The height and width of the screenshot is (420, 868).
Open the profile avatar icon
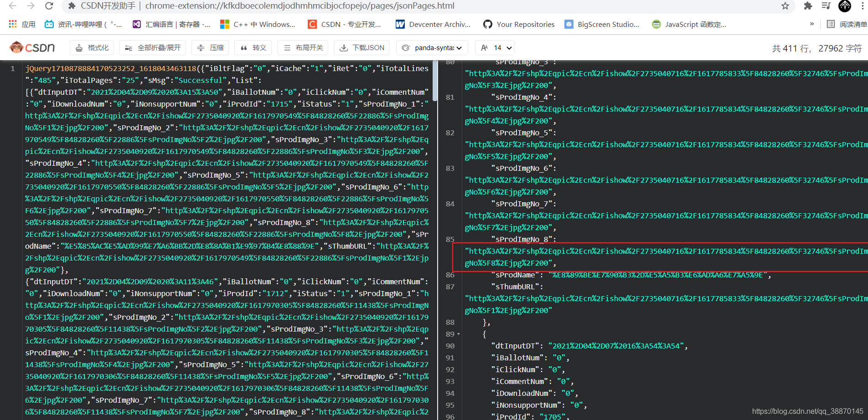pos(845,6)
